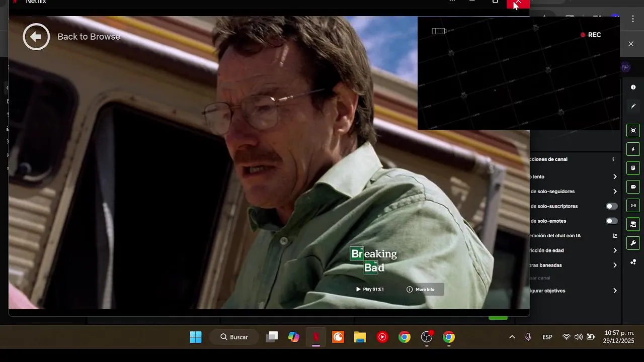The image size is (644, 362).
Task: Toggle the solo-suscriptores chat switch
Action: (611, 206)
